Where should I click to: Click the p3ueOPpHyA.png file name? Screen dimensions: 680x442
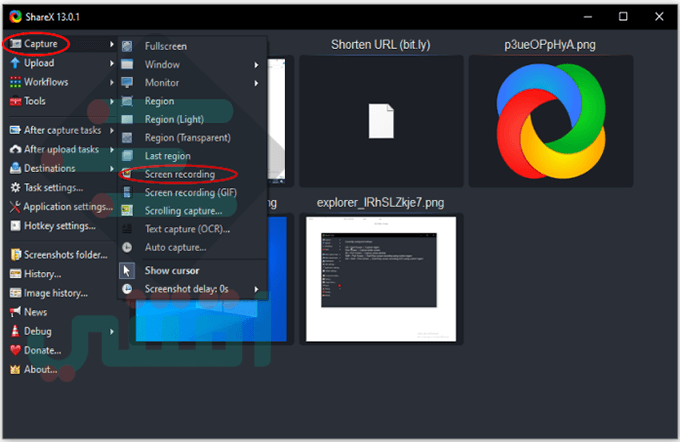click(549, 45)
